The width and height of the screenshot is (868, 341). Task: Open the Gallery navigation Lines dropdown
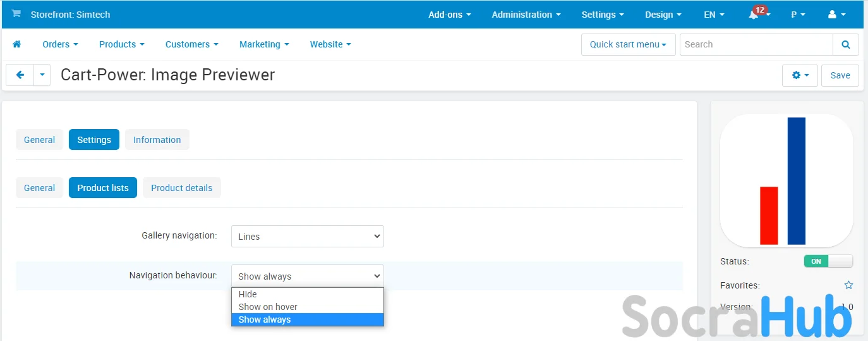pos(307,237)
